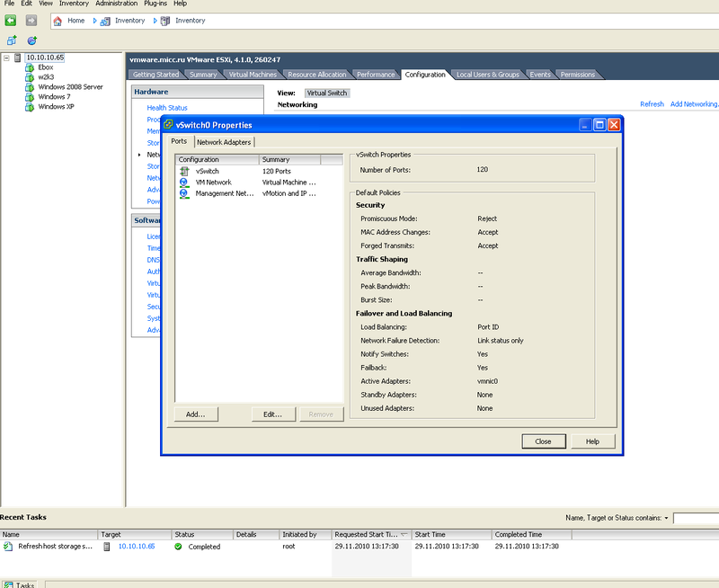Click the Close button in dialog
The image size is (719, 588).
(544, 441)
